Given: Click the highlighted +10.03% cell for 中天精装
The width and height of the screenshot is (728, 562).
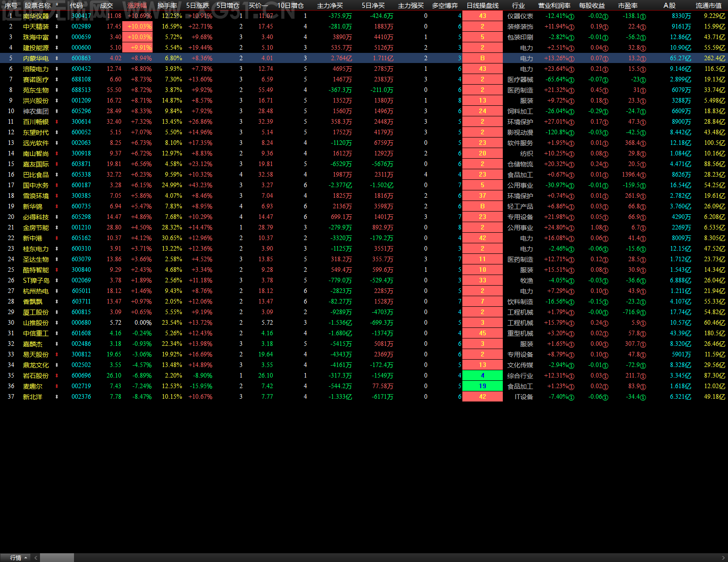Looking at the screenshot, I should [137, 27].
